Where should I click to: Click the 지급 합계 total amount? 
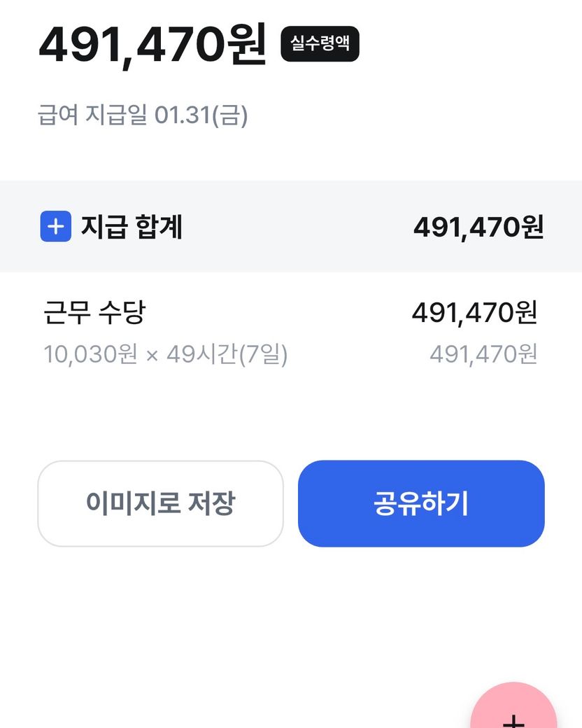click(x=478, y=227)
